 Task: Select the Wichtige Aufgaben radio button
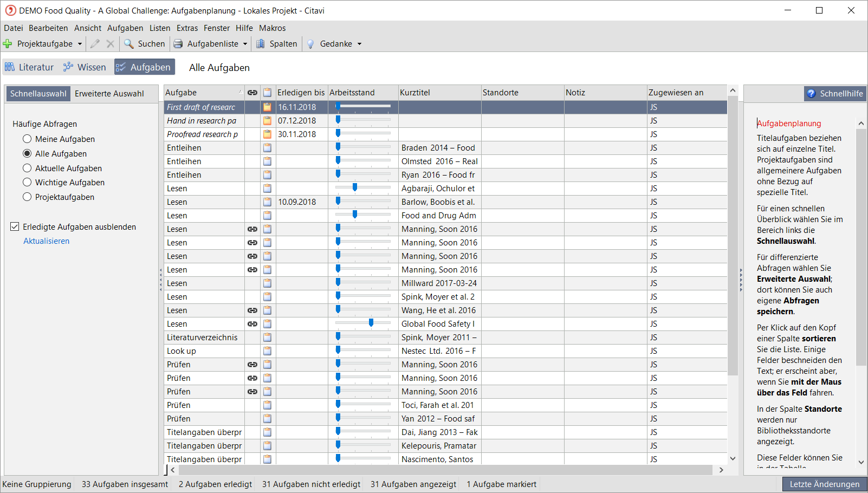point(27,183)
